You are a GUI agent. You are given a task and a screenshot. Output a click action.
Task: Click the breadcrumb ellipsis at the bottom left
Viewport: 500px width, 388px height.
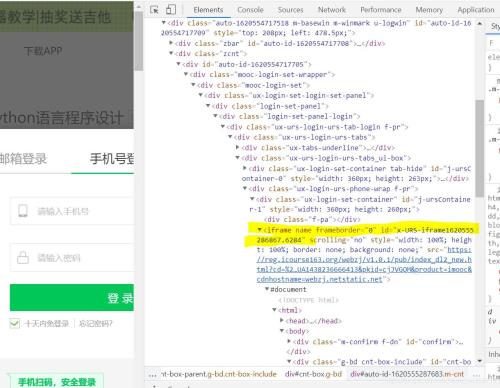click(152, 375)
